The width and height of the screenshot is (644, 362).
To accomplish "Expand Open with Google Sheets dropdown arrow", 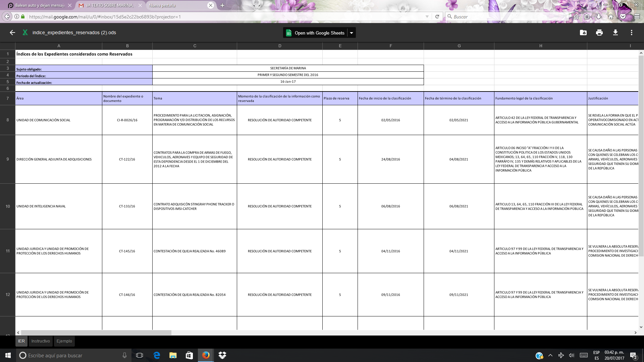I will click(x=352, y=33).
